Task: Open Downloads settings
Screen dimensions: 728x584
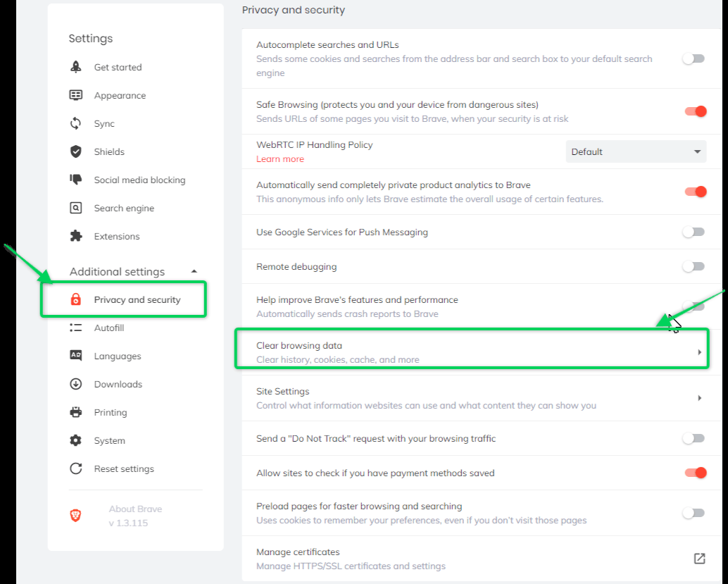Action: click(x=118, y=384)
